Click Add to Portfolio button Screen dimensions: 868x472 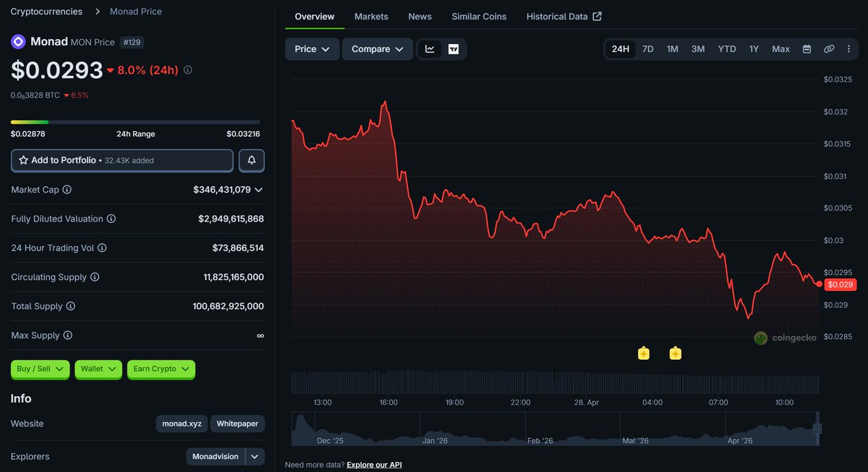coord(122,160)
